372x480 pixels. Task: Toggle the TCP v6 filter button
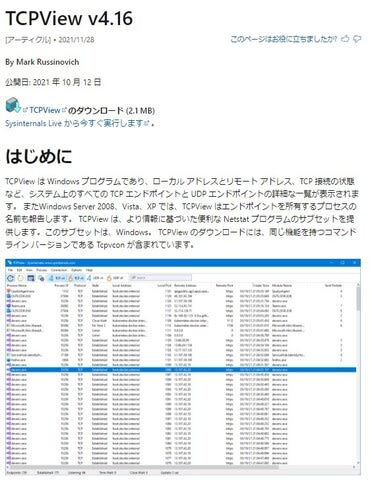77,278
